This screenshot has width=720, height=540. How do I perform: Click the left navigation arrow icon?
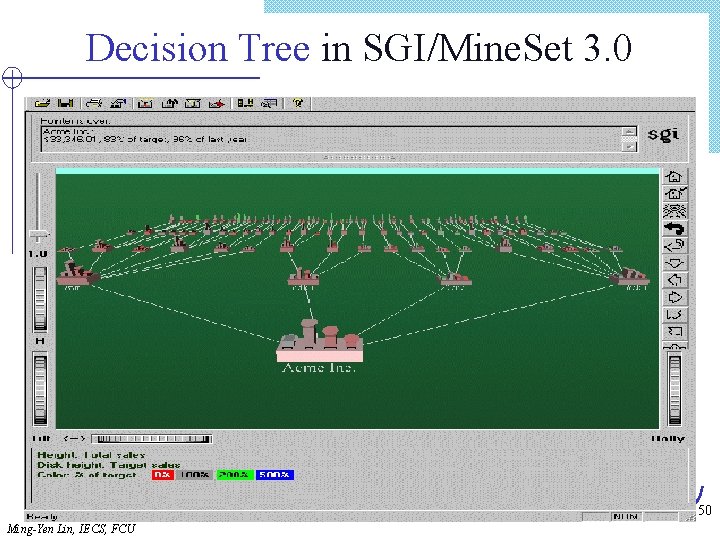pyautogui.click(x=675, y=280)
